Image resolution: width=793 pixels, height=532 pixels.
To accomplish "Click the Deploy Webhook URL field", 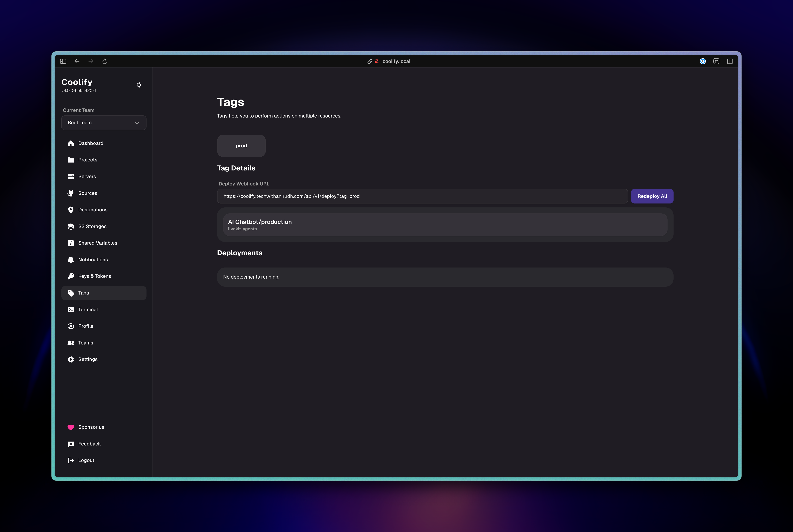I will [422, 196].
